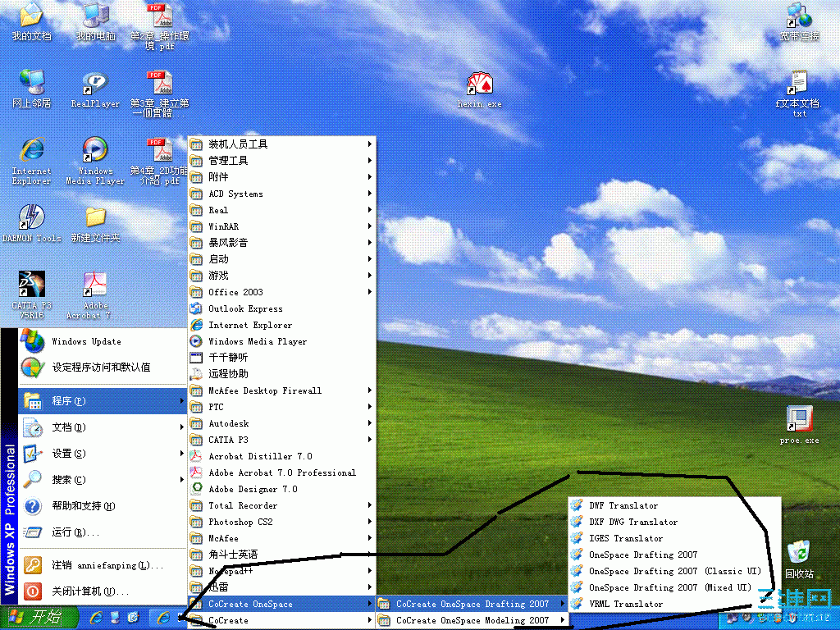Launch CATIA P3 V5R16 from the desktop
This screenshot has width=840, height=630.
point(31,283)
